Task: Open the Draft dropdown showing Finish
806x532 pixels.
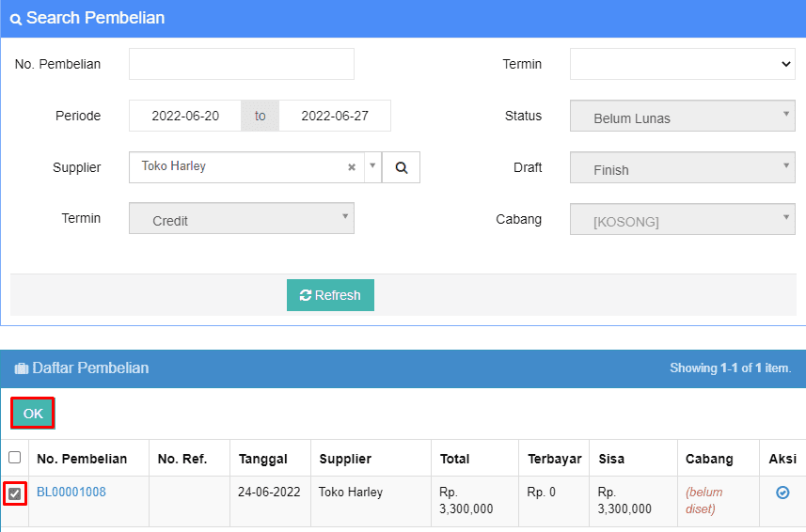Action: pos(683,168)
